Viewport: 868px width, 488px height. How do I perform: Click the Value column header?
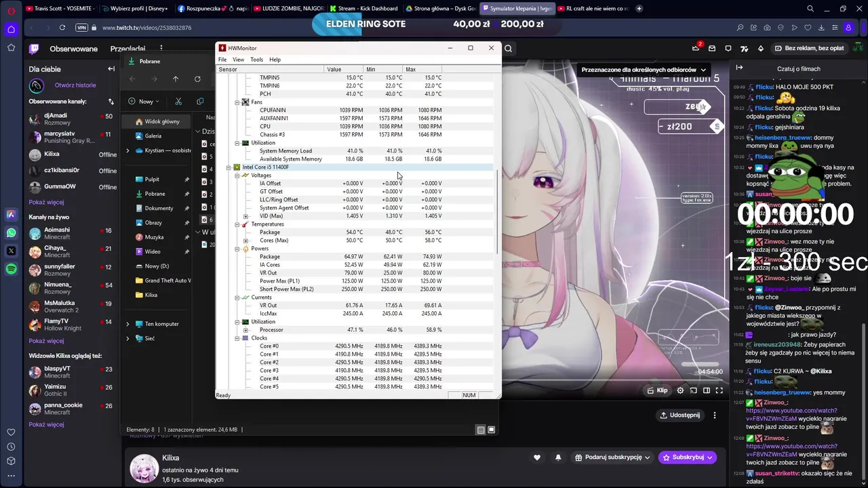pyautogui.click(x=344, y=69)
